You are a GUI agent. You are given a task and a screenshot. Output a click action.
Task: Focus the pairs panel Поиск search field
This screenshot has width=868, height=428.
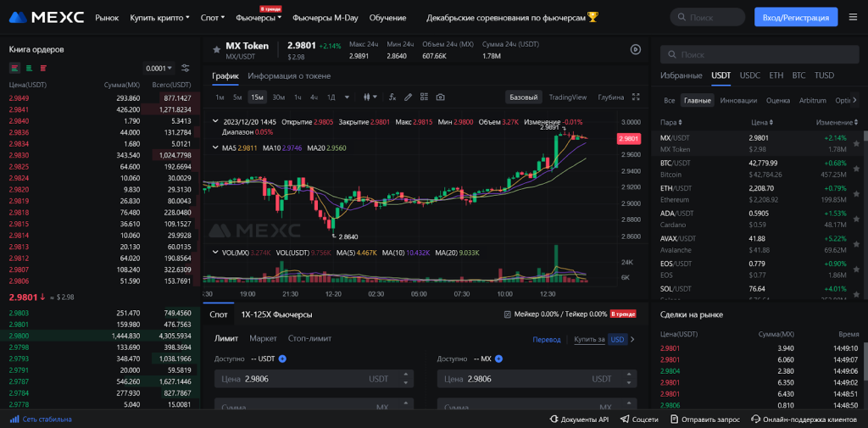[x=759, y=55]
